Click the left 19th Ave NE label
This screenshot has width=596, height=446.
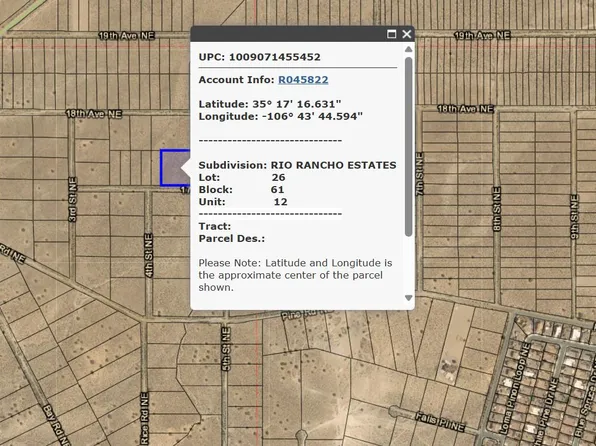[127, 36]
